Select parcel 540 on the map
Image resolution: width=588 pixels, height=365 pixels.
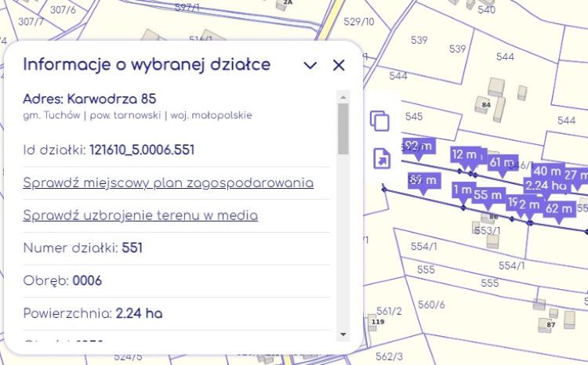click(x=486, y=9)
